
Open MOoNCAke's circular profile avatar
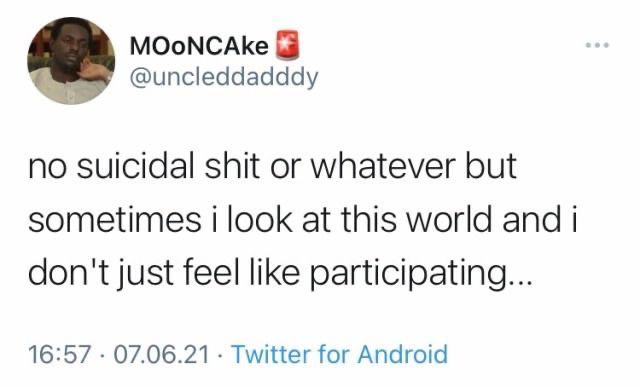71,61
